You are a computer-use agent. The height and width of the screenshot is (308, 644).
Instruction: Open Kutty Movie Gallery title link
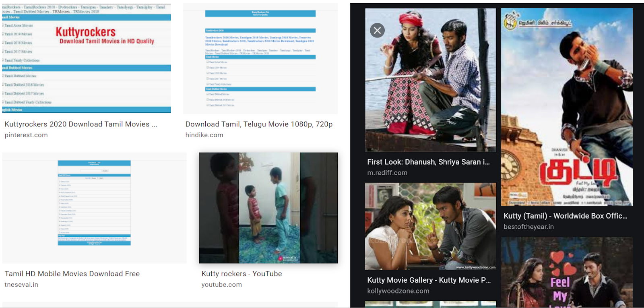point(429,280)
